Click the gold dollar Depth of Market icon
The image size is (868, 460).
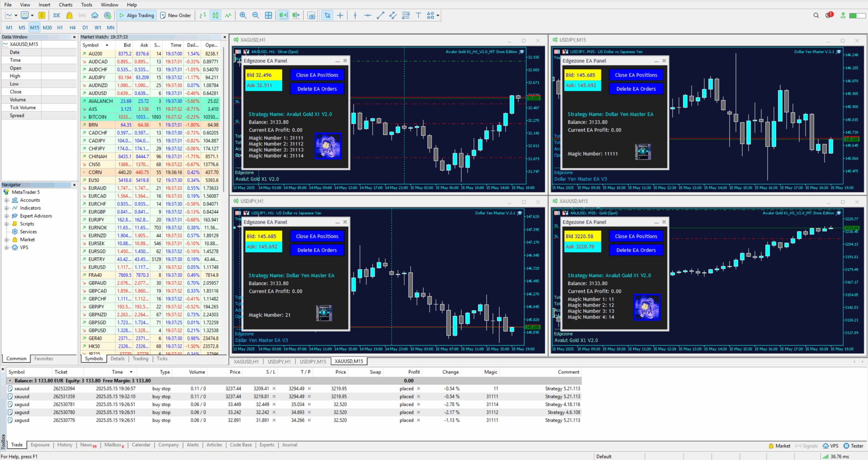(42, 15)
